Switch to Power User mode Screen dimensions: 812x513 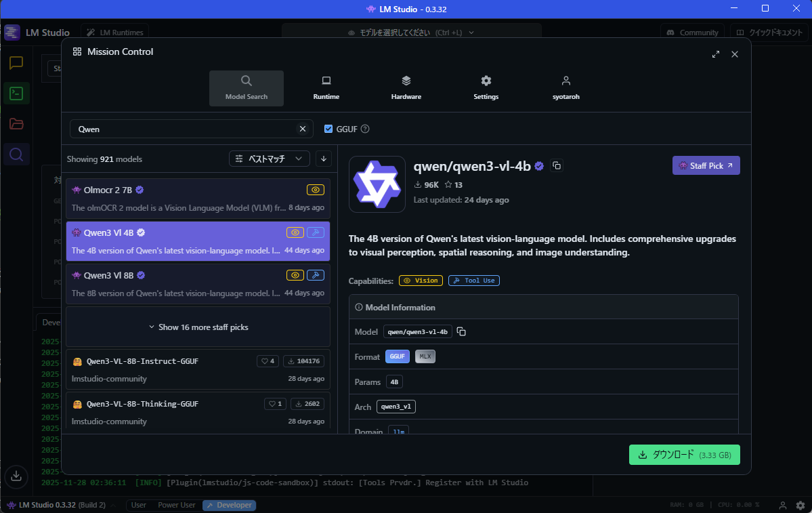coord(177,506)
